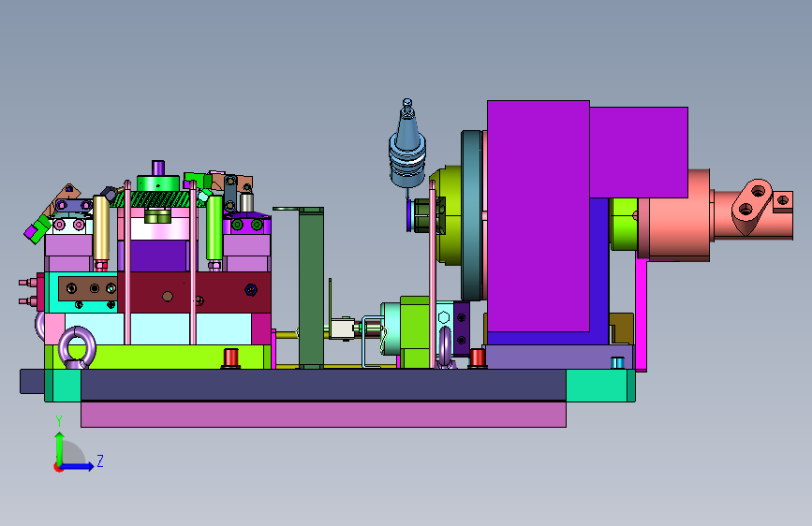Select the teal-gray round flange disc
The width and height of the screenshot is (812, 526).
[x=471, y=215]
